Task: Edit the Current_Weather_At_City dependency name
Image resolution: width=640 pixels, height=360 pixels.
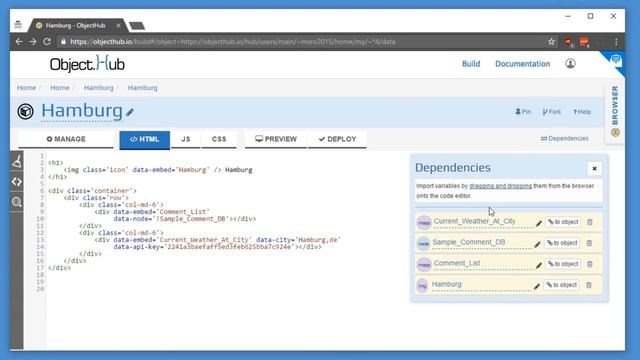Action: coord(539,223)
